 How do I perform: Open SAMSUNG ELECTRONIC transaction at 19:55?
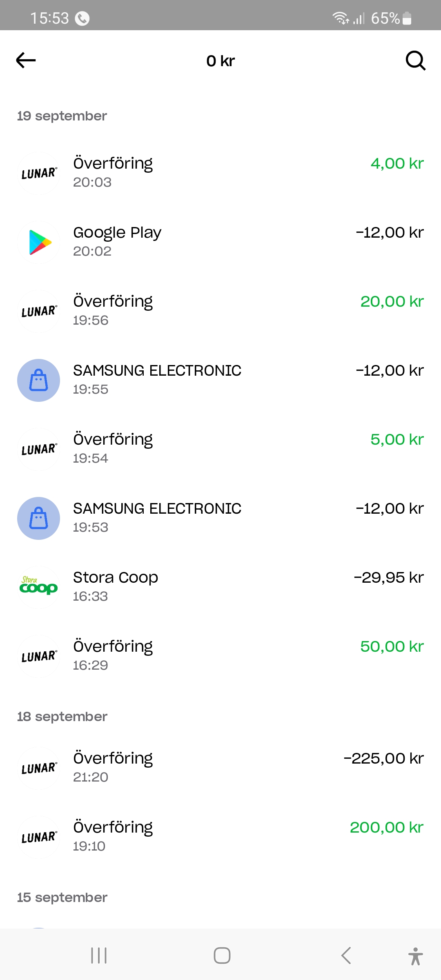coord(220,380)
